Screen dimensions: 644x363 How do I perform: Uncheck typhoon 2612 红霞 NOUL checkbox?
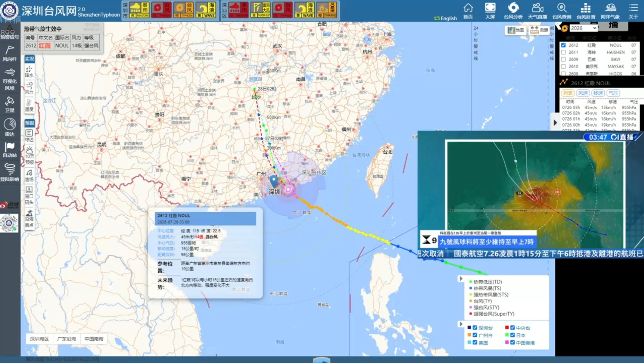pyautogui.click(x=563, y=45)
